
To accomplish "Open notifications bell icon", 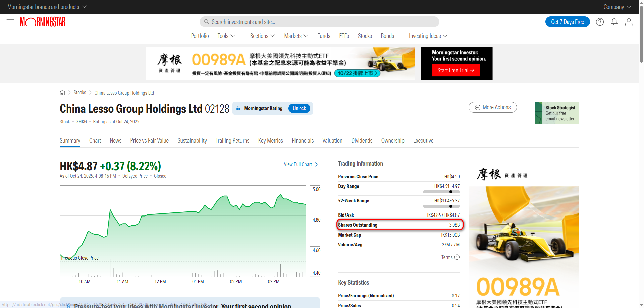I will click(x=614, y=22).
